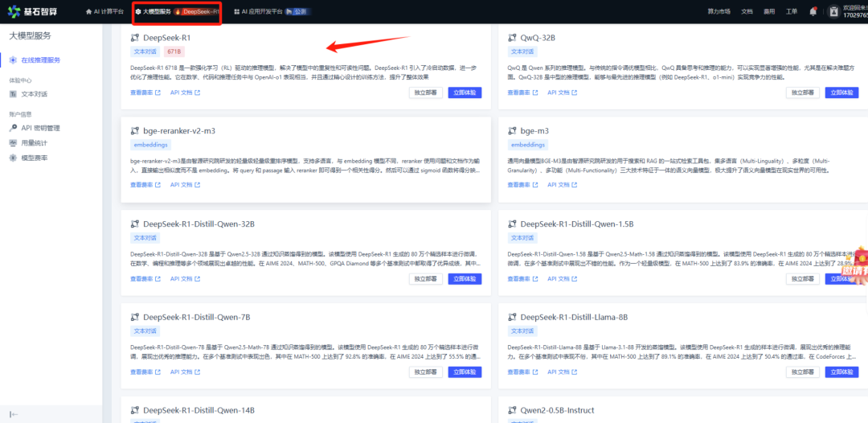Open 查看费率 on DeepSeek-R1-Distill-Qwen-32B card
Screen dimensions: 868x423
point(145,278)
